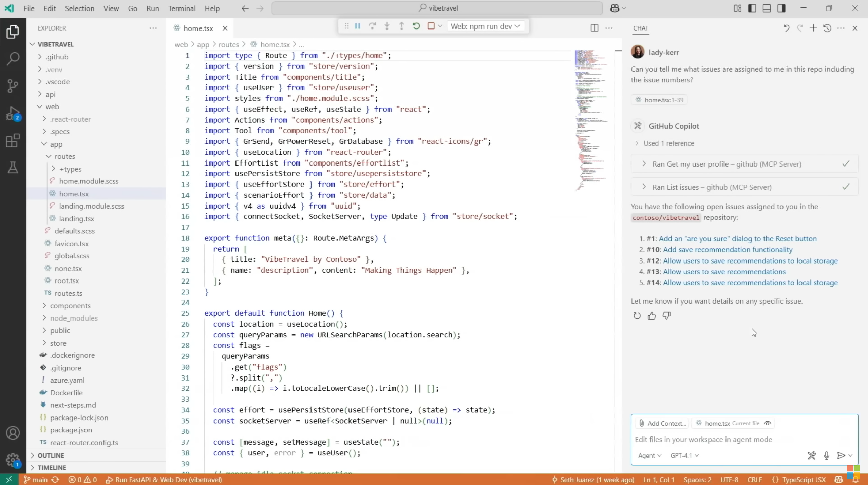Image resolution: width=868 pixels, height=485 pixels.
Task: Click the debug Step Into button
Action: pyautogui.click(x=387, y=26)
